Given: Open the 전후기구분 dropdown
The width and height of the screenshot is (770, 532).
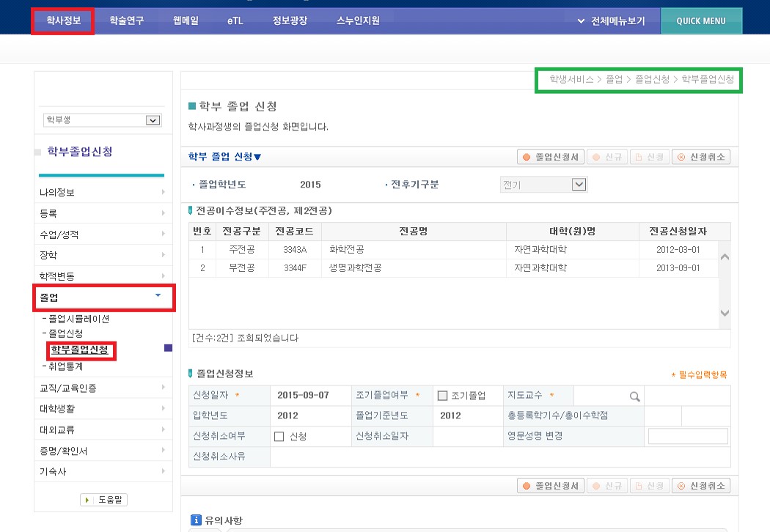Looking at the screenshot, I should pyautogui.click(x=579, y=185).
